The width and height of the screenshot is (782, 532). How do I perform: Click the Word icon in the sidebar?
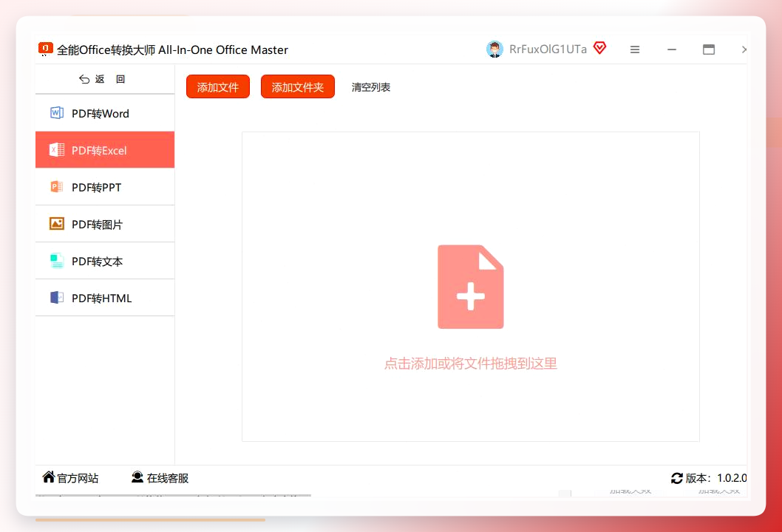(57, 113)
